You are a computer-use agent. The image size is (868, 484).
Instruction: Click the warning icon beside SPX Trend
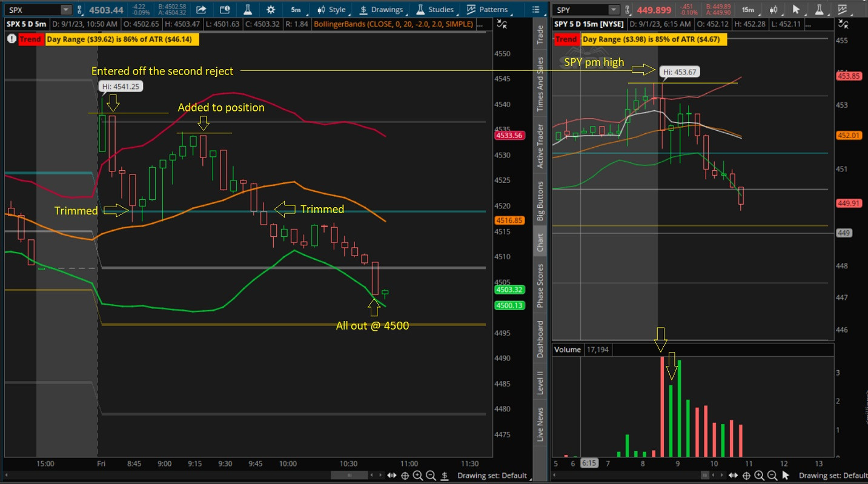coord(12,39)
